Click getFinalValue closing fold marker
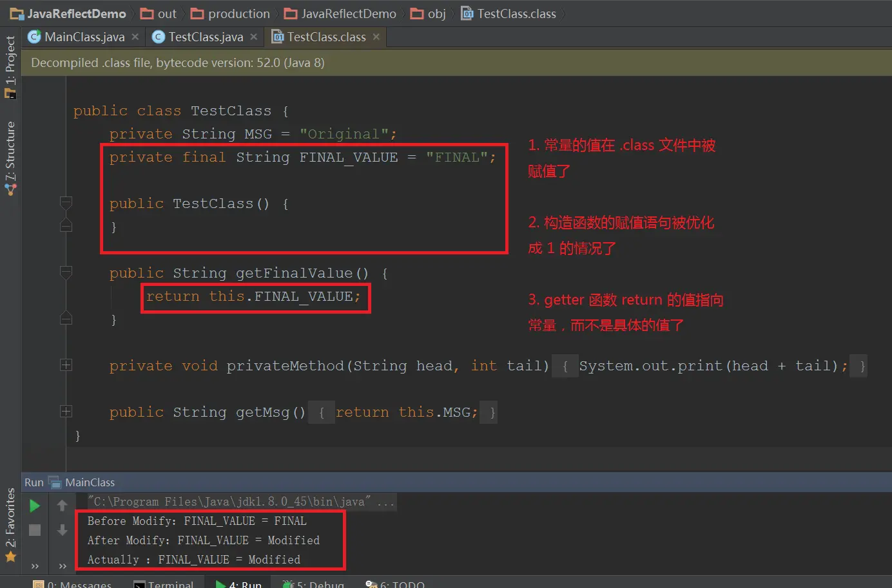Image resolution: width=892 pixels, height=588 pixels. point(66,318)
